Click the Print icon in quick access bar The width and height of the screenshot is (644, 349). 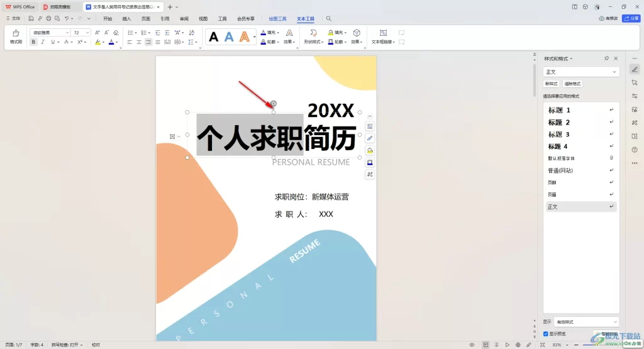tap(48, 18)
